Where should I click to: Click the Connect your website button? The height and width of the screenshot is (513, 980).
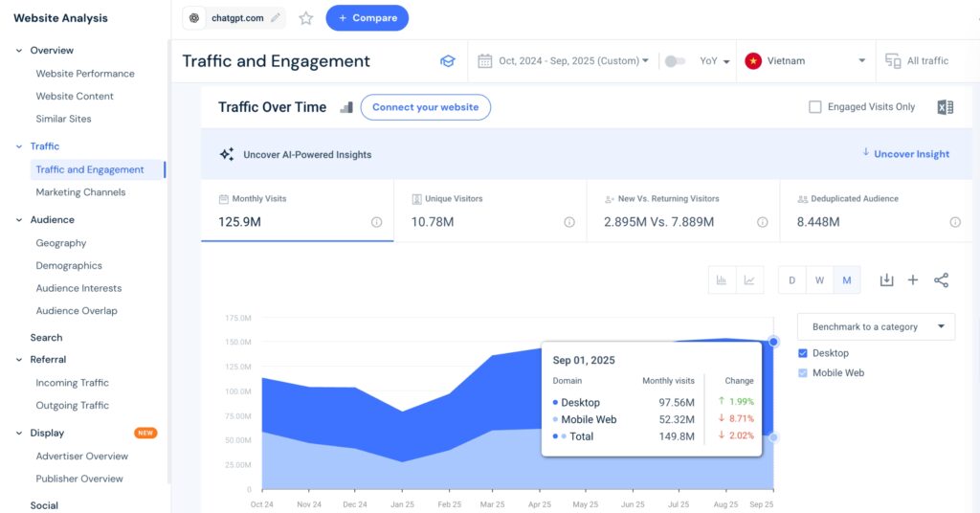[425, 107]
